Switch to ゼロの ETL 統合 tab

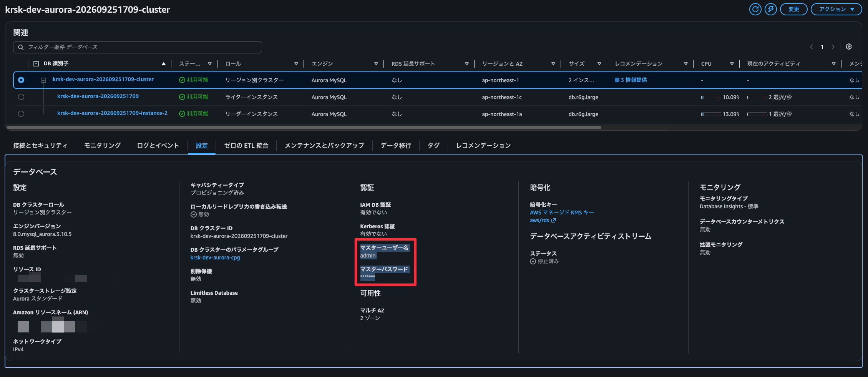point(246,146)
